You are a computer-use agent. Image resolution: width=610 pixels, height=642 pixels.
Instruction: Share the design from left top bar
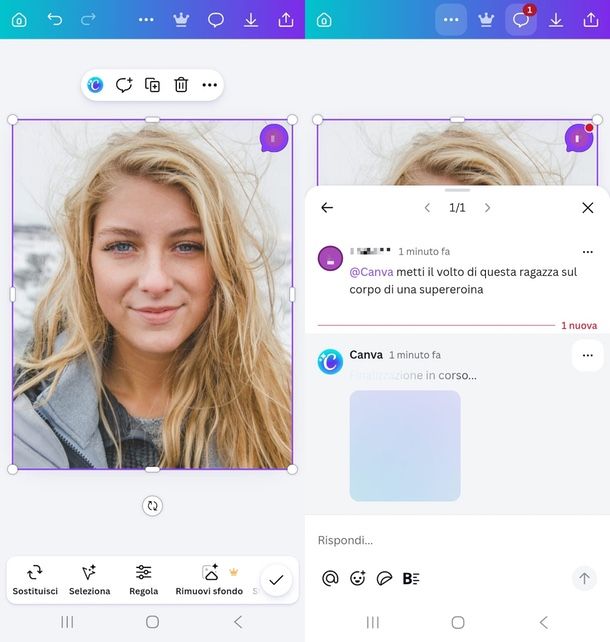[286, 20]
